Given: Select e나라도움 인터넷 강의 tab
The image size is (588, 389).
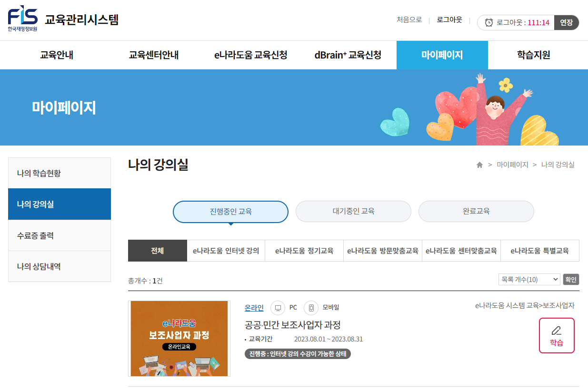Looking at the screenshot, I should [226, 251].
